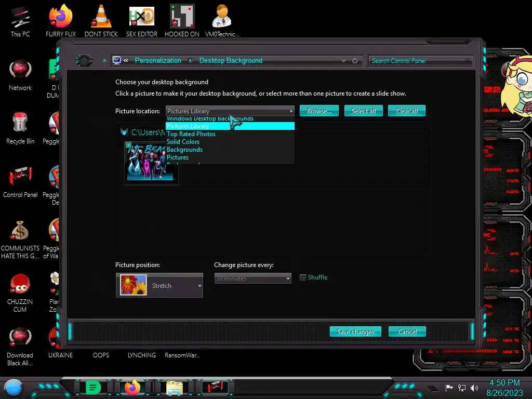
Task: Collapse the C:\Users folder group arrow
Action: 124,132
